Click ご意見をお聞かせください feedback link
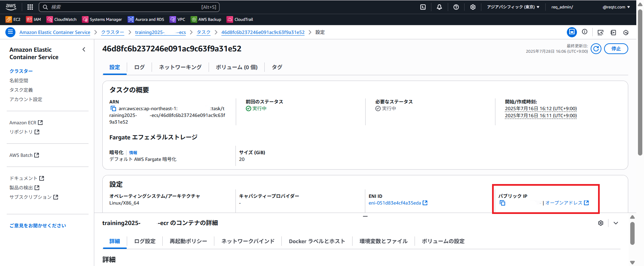This screenshot has height=266, width=644. (38, 226)
